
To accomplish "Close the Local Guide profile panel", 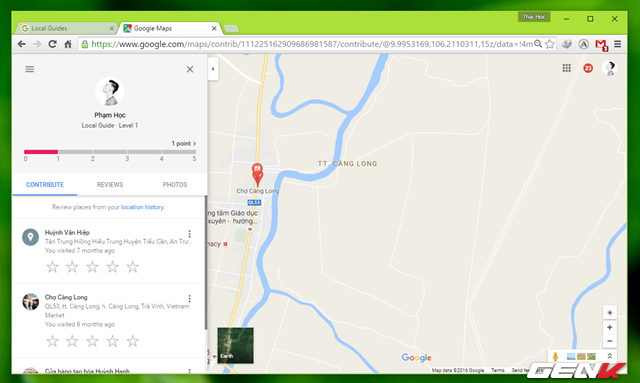I will (x=190, y=69).
